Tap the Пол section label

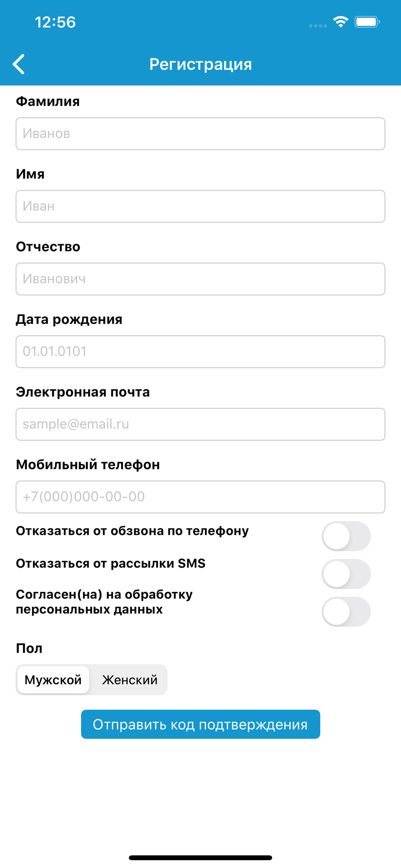[29, 648]
